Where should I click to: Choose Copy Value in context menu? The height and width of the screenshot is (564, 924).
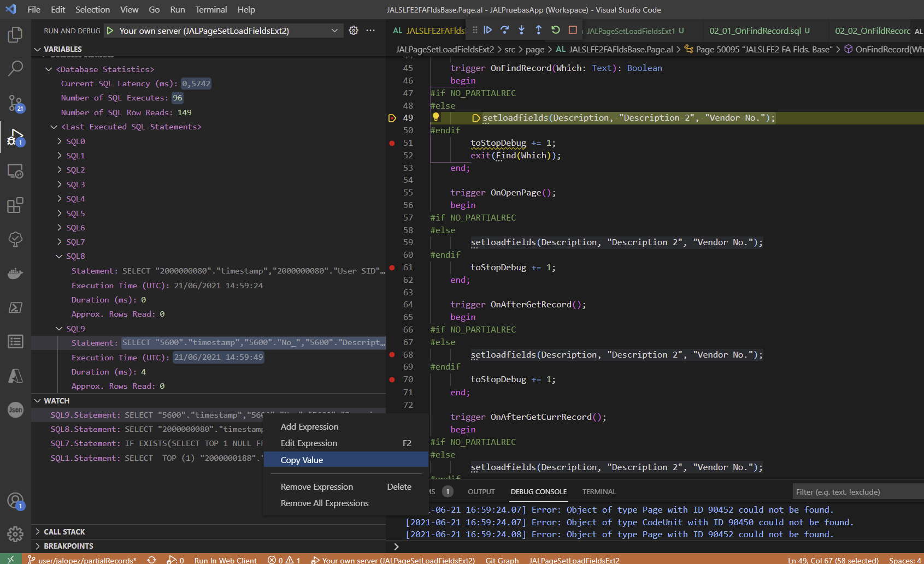pyautogui.click(x=346, y=460)
